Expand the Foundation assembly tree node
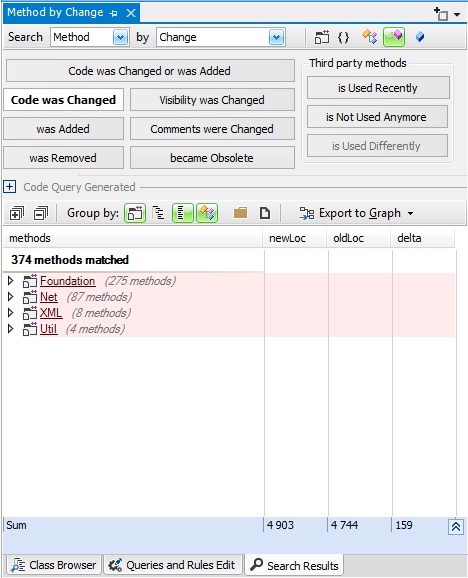The width and height of the screenshot is (468, 578). (x=11, y=281)
